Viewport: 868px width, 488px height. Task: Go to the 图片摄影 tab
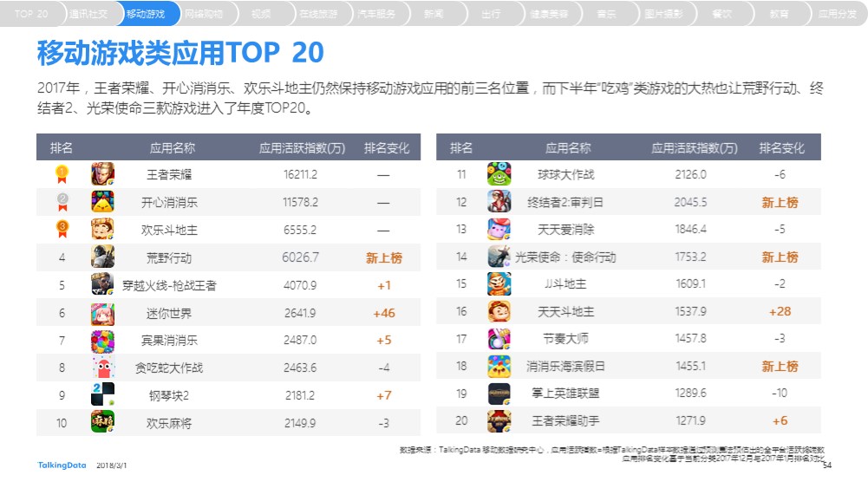[x=664, y=14]
